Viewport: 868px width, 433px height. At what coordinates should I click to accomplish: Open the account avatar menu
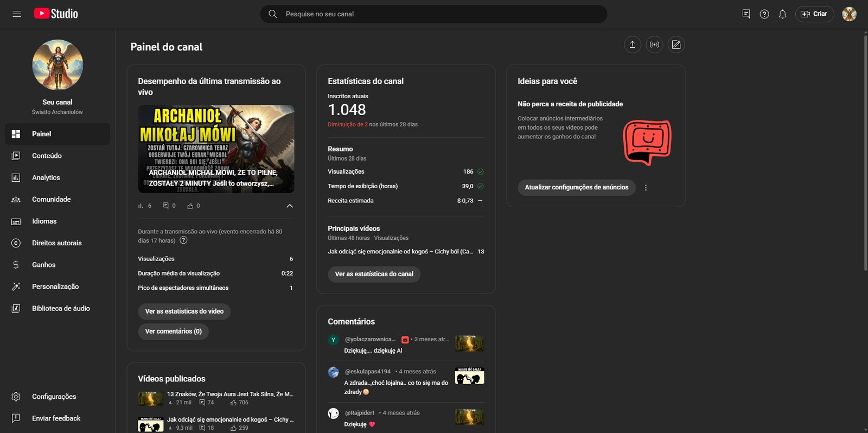pyautogui.click(x=849, y=14)
